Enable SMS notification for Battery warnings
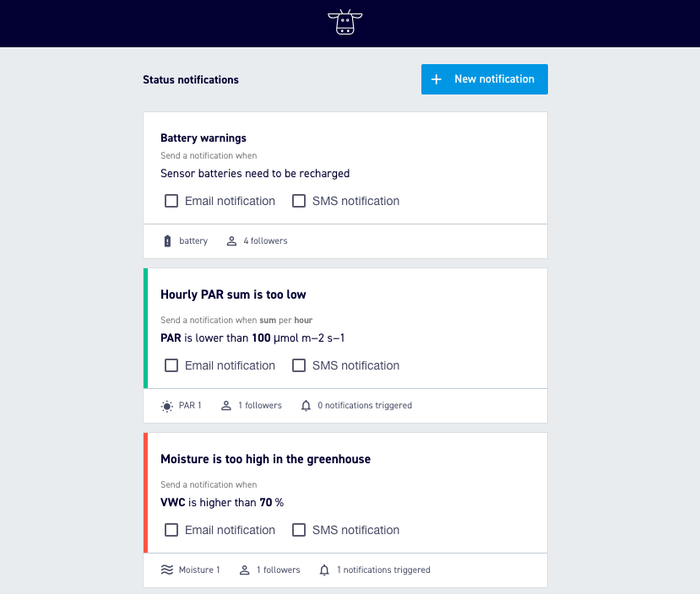Image resolution: width=700 pixels, height=594 pixels. click(299, 201)
